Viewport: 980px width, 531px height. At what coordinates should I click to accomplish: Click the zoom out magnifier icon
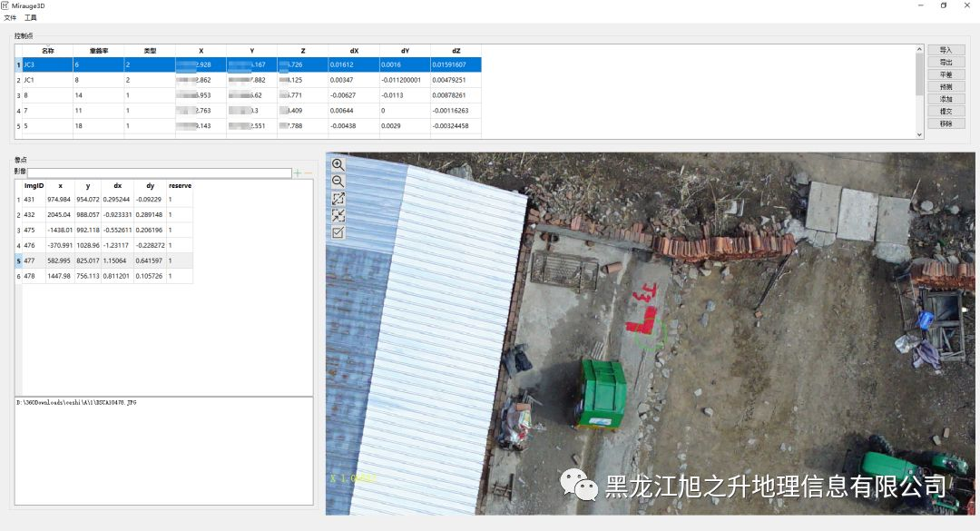pos(338,182)
